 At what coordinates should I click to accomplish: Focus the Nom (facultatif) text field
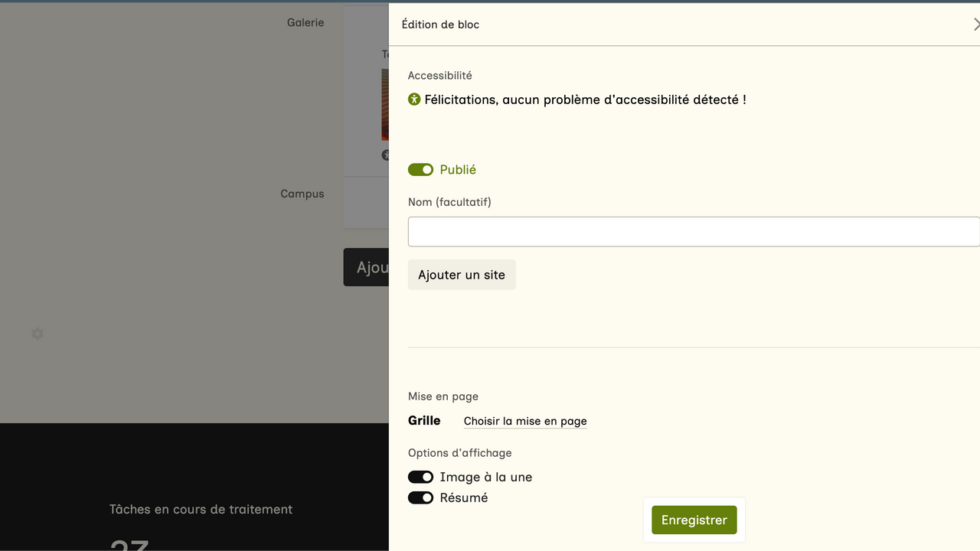[x=693, y=232]
